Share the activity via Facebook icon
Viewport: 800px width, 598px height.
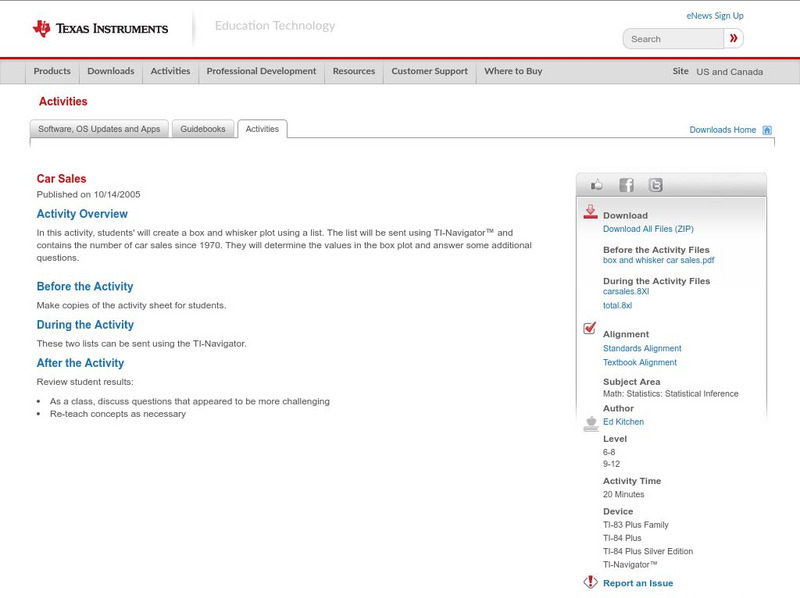click(626, 185)
